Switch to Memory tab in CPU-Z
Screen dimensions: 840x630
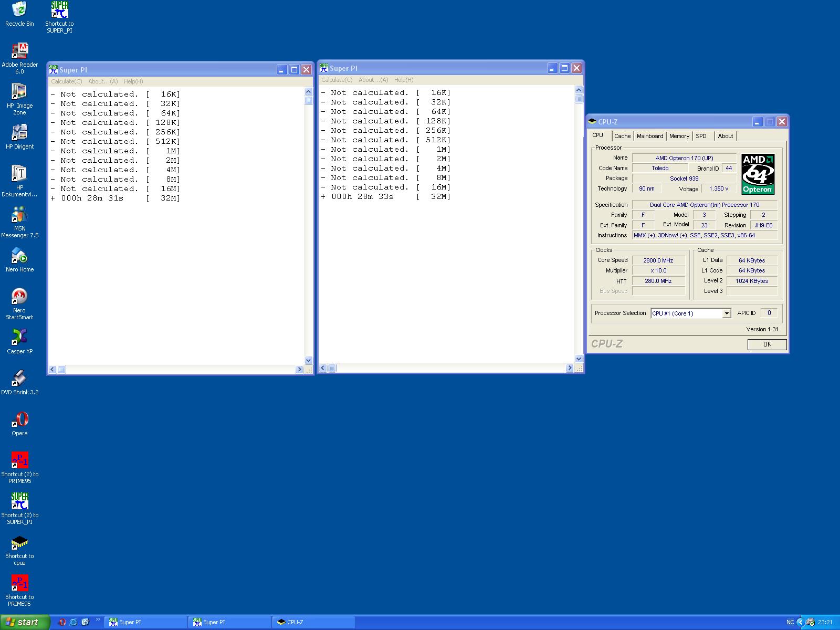679,136
